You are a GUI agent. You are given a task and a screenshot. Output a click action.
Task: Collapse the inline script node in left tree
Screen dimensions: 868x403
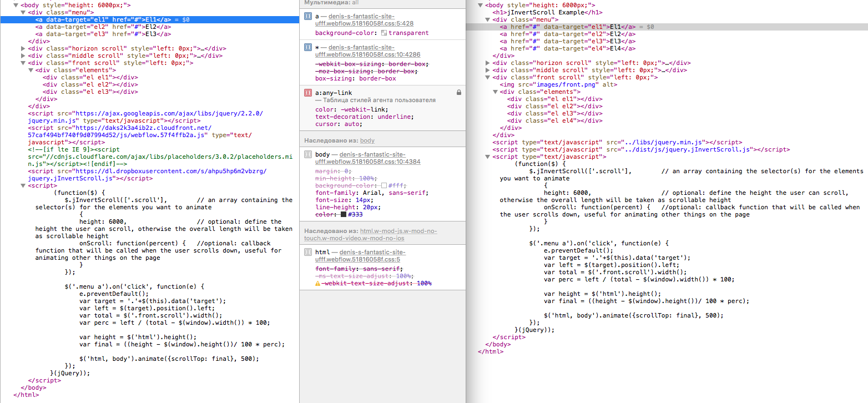click(x=23, y=186)
